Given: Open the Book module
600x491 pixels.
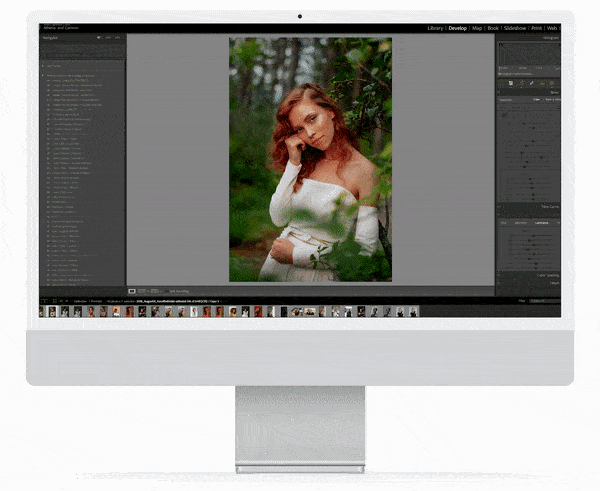Looking at the screenshot, I should pos(493,28).
